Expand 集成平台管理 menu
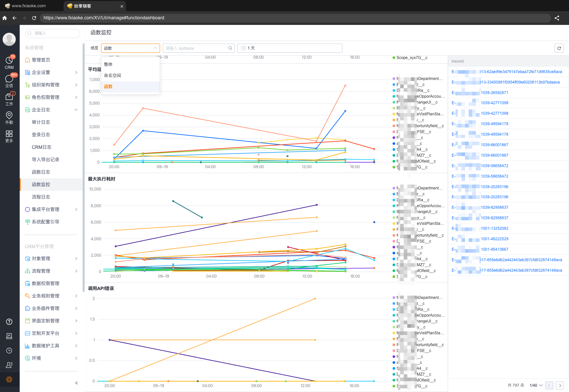This screenshot has height=392, width=569. coord(51,209)
